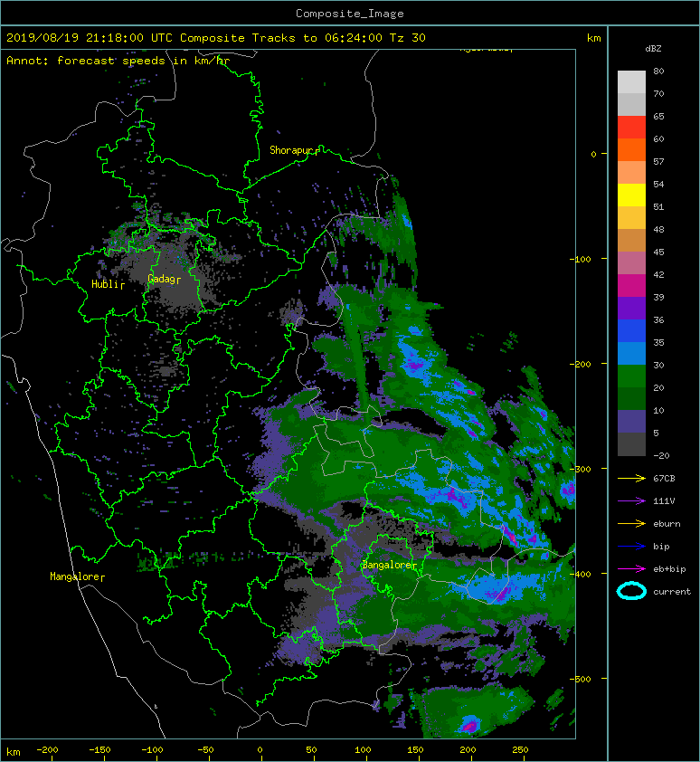Image resolution: width=700 pixels, height=762 pixels.
Task: Click the -200 tick on horizontal axis
Action: tap(47, 750)
